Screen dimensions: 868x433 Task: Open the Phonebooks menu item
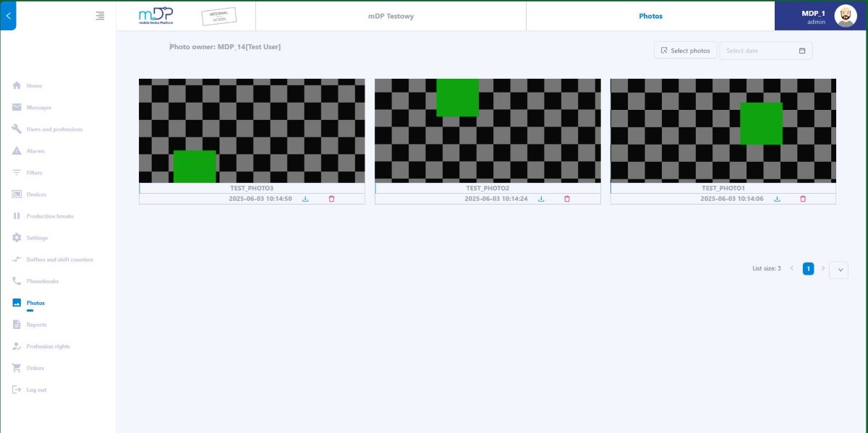coord(42,281)
